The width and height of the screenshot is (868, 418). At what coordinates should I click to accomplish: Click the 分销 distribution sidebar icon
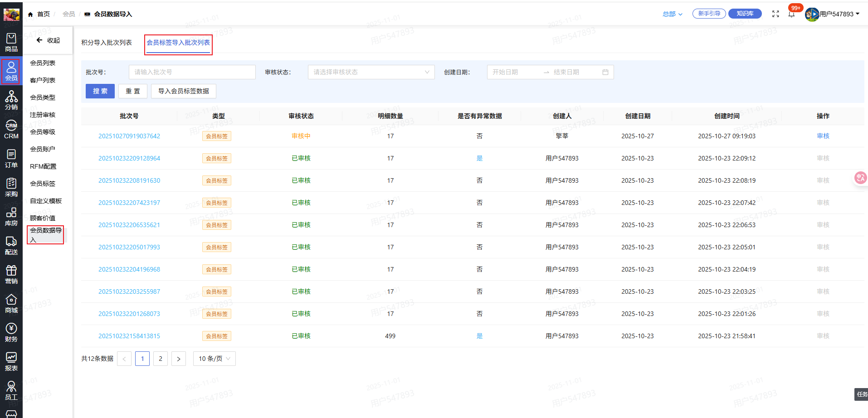(x=11, y=100)
